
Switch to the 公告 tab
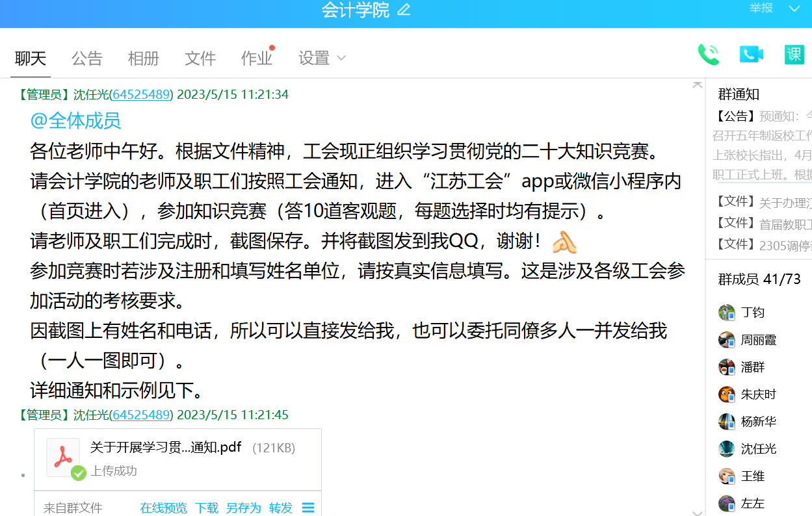(87, 58)
